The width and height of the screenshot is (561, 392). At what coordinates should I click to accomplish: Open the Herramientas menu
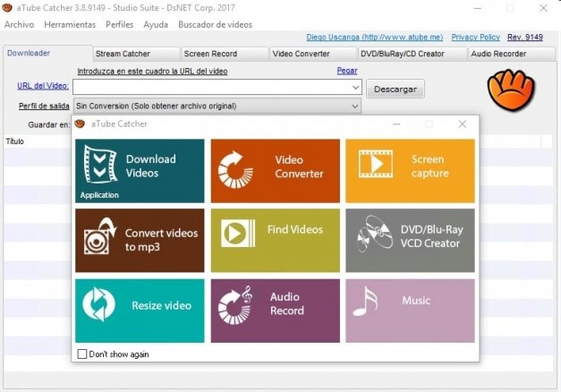pos(70,25)
